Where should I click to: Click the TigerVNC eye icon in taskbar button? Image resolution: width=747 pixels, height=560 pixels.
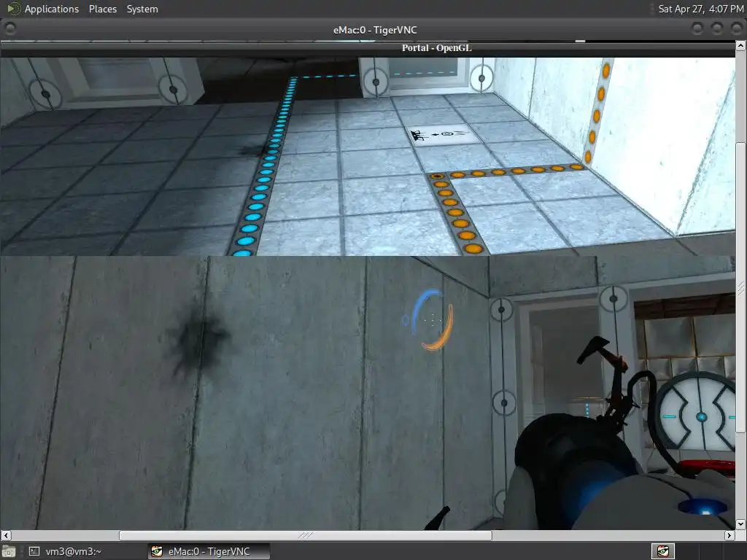[156, 551]
